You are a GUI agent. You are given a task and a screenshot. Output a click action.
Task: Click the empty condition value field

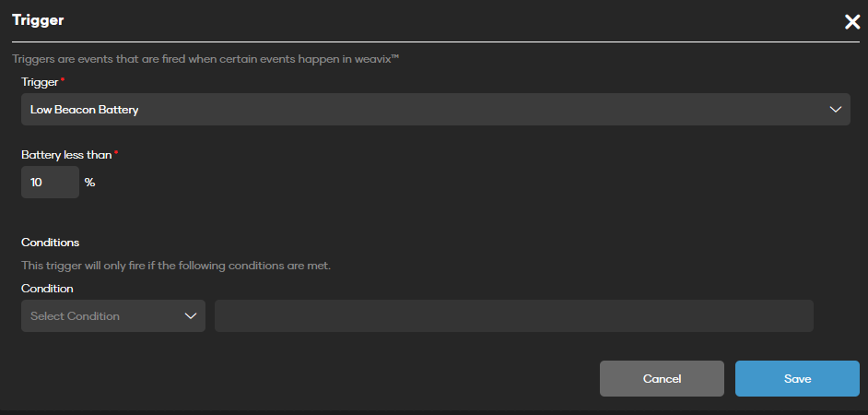click(x=514, y=315)
